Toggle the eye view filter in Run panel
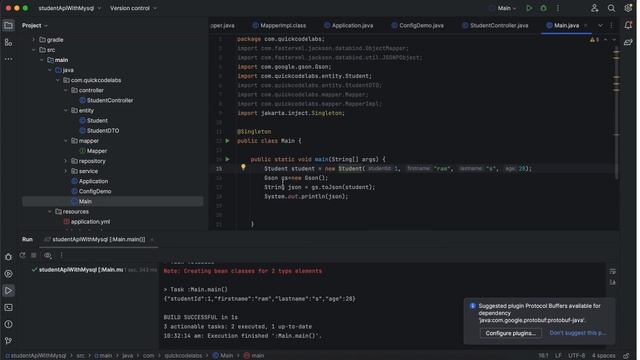Image resolution: width=640 pixels, height=360 pixels. 48,256
